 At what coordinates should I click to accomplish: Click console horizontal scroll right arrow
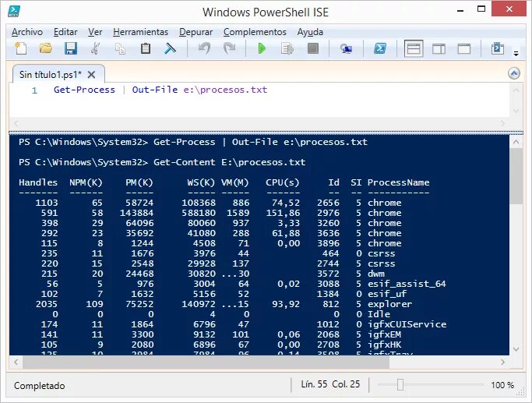(x=503, y=362)
